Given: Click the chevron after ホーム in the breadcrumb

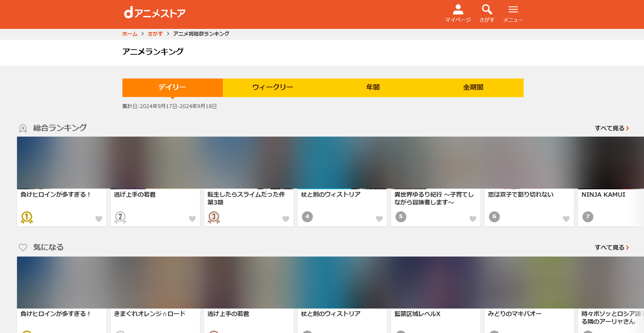Looking at the screenshot, I should point(142,34).
